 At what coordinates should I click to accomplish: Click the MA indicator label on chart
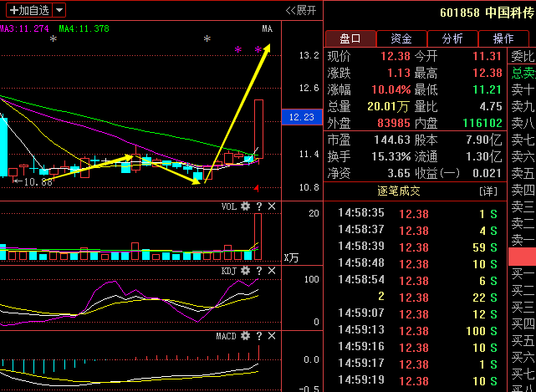click(267, 28)
